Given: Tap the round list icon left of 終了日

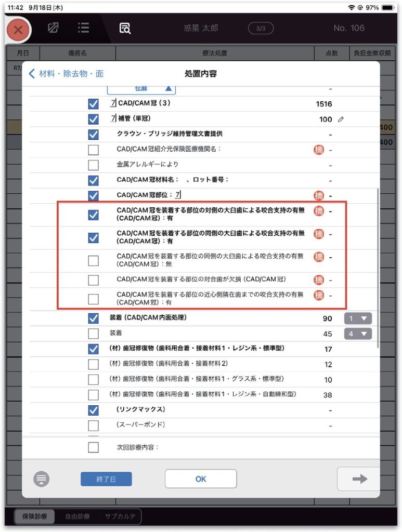Looking at the screenshot, I should [x=42, y=479].
